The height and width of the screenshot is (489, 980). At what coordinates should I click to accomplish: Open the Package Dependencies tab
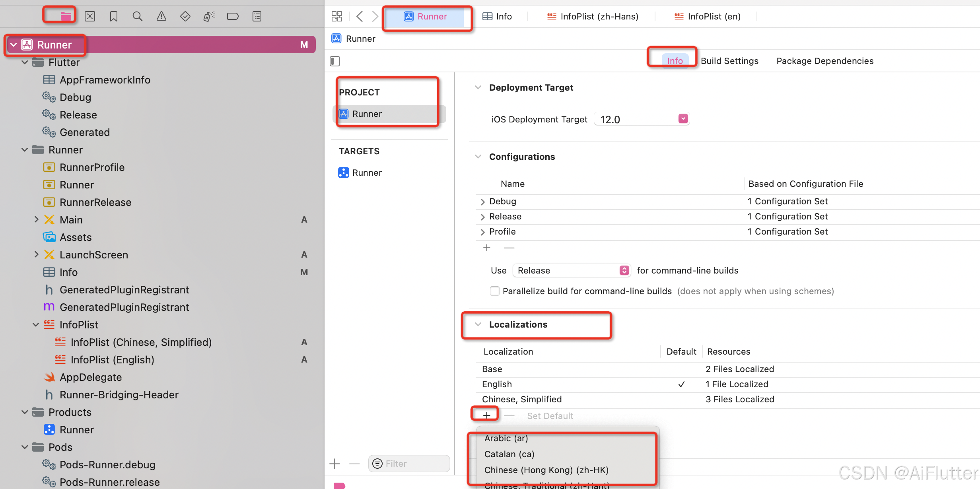click(x=825, y=61)
